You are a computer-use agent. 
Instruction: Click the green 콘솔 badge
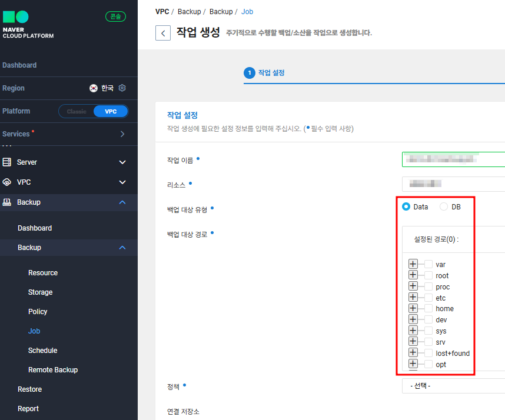click(115, 16)
